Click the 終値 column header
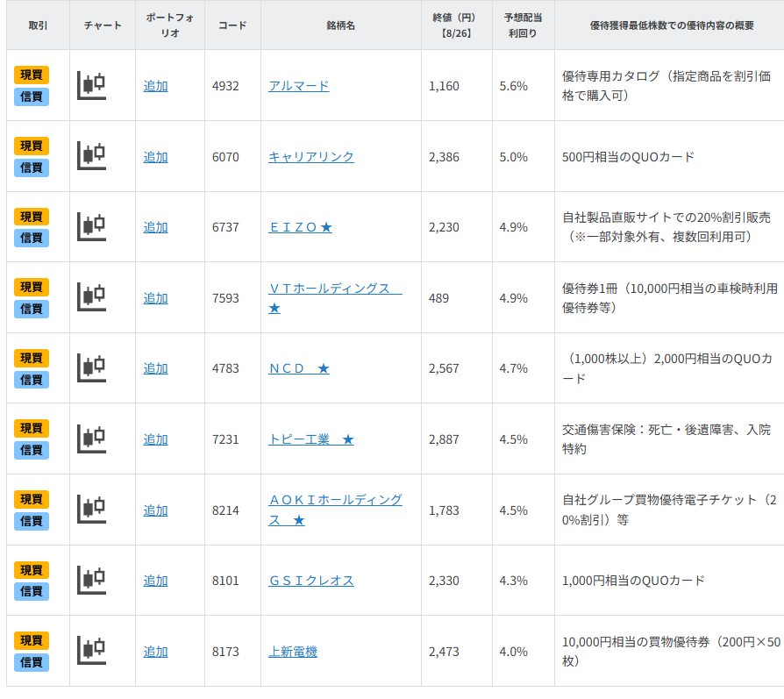The height and width of the screenshot is (699, 784). coord(456,25)
